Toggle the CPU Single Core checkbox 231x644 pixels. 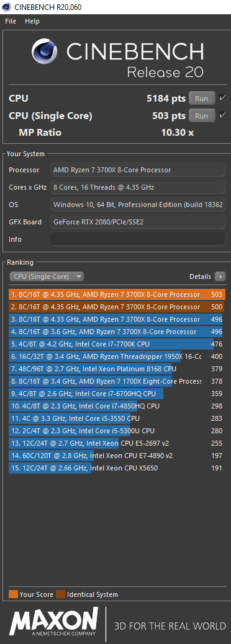[222, 115]
